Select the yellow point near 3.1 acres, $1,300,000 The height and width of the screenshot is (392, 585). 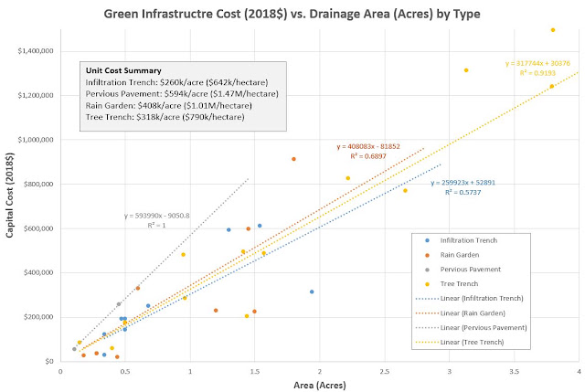[466, 70]
